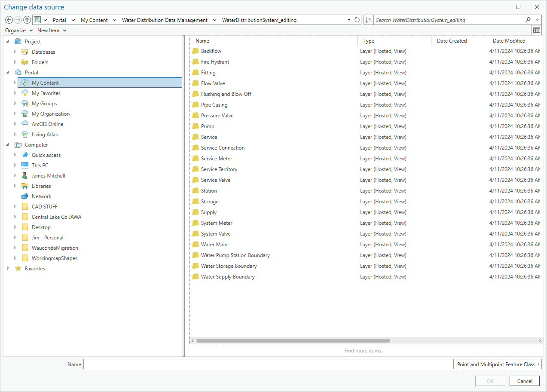Select the System Valve layer
The image size is (547, 392).
point(216,234)
